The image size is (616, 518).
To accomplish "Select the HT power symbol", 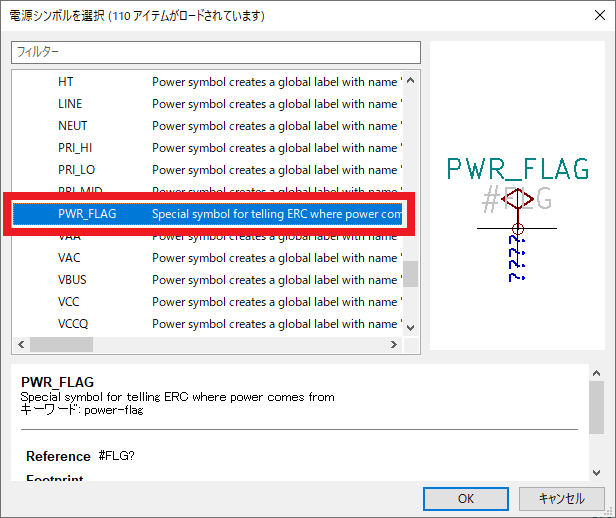I will pos(66,82).
